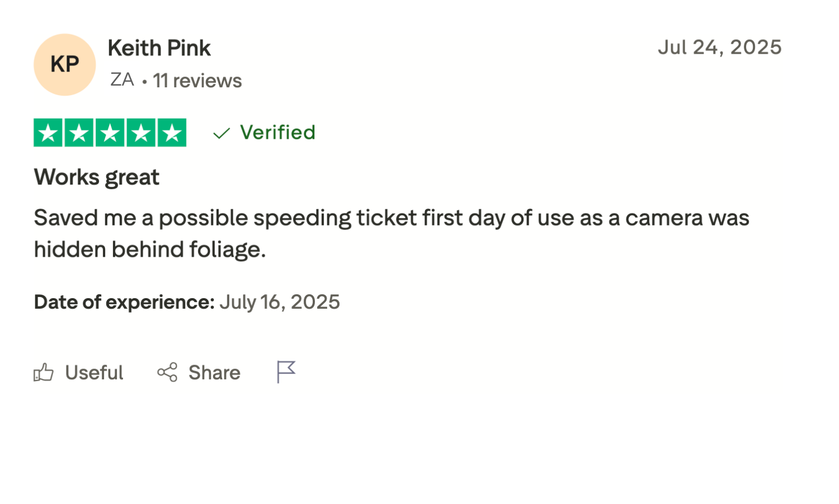Share this review
839x504 pixels.
(x=199, y=373)
